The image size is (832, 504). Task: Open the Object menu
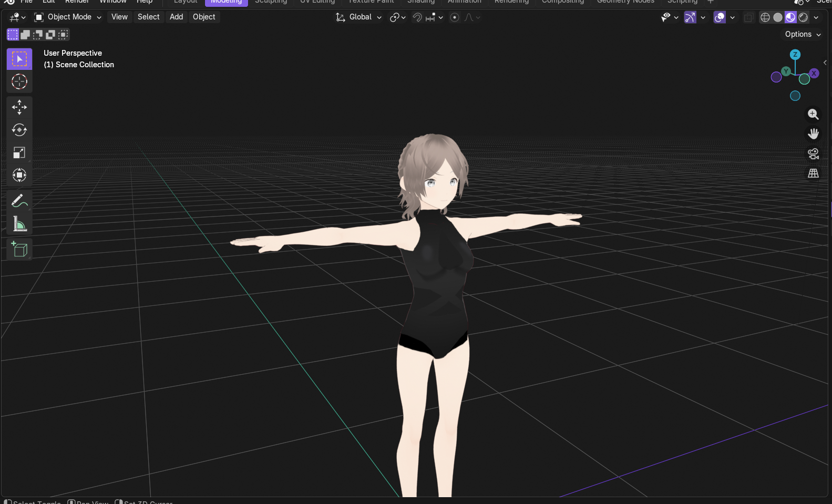click(204, 17)
